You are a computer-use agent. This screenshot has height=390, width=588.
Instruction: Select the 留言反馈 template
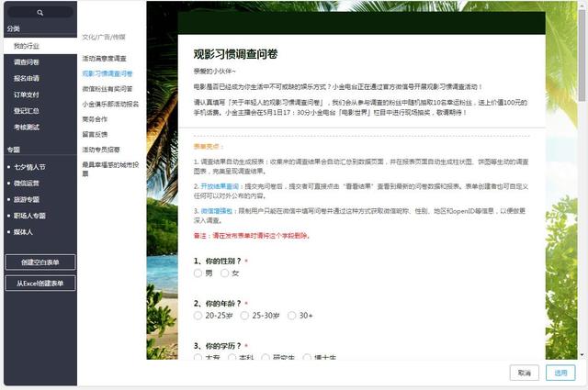pos(95,134)
